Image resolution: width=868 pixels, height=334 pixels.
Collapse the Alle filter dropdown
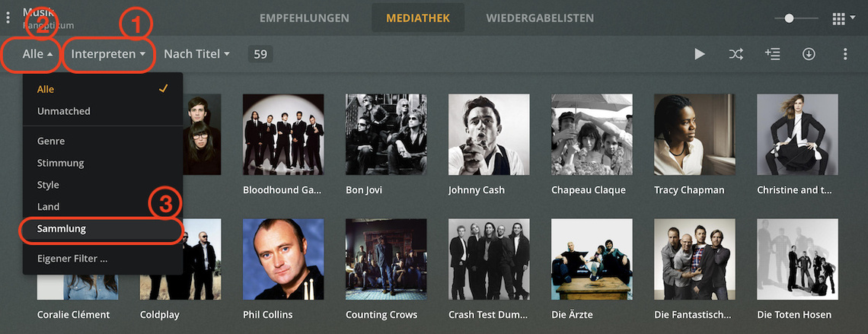click(38, 54)
